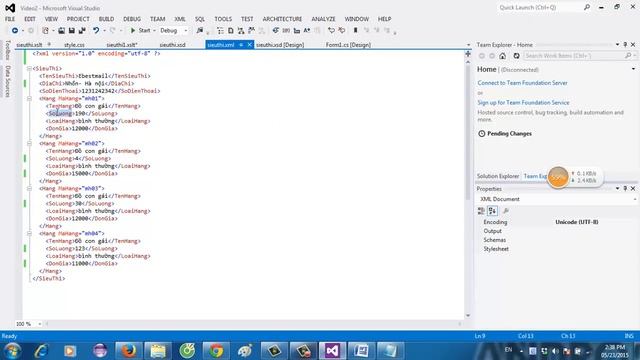Image resolution: width=640 pixels, height=360 pixels.
Task: Refresh the Team Explorer panel
Action: coord(516,56)
